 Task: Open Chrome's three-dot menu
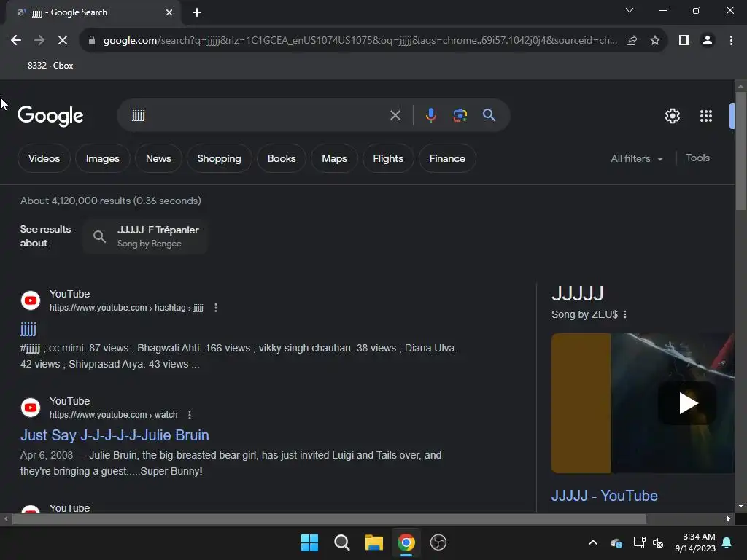pyautogui.click(x=731, y=41)
